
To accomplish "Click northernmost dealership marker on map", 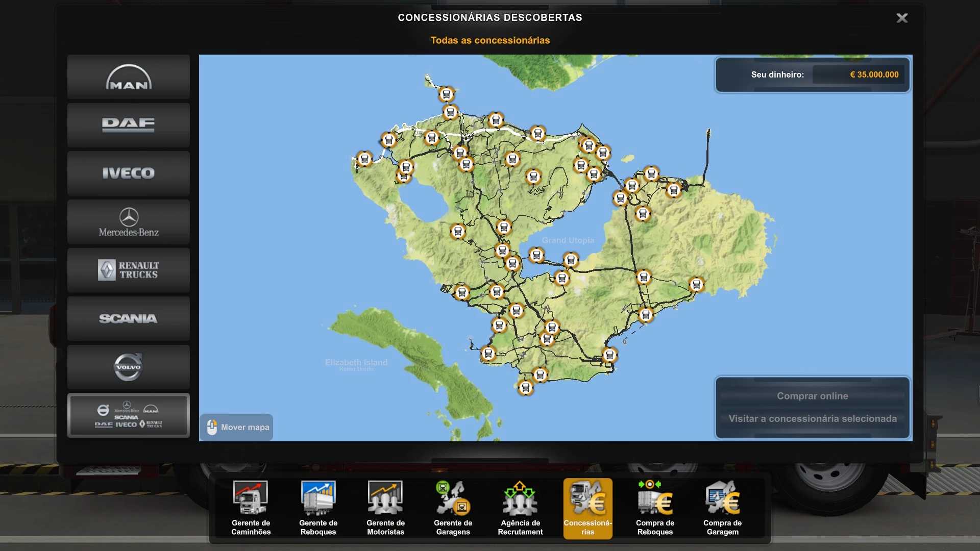I will coord(446,94).
